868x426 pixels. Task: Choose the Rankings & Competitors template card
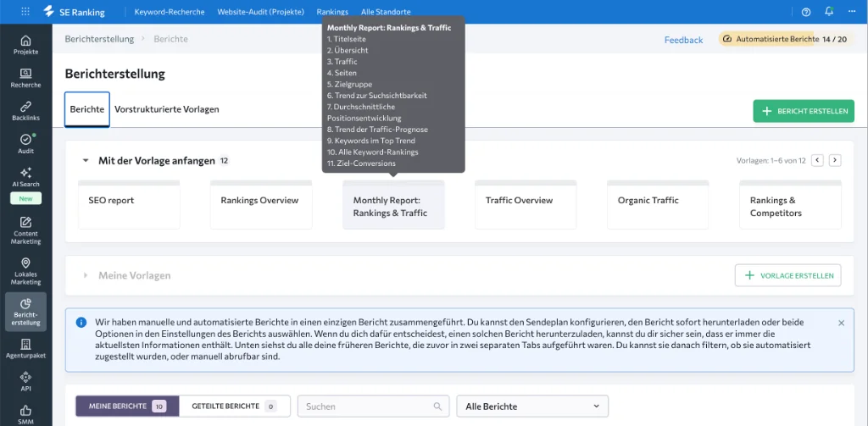tap(791, 205)
